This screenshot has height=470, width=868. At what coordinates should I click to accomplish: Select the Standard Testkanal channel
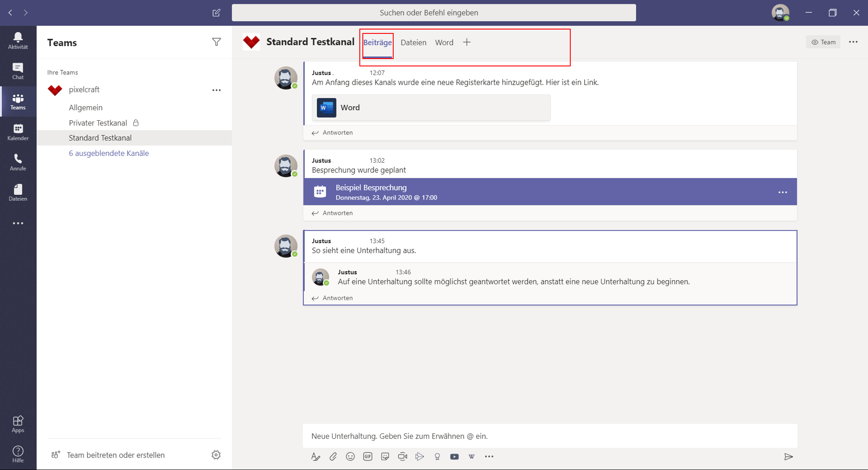click(x=134, y=138)
